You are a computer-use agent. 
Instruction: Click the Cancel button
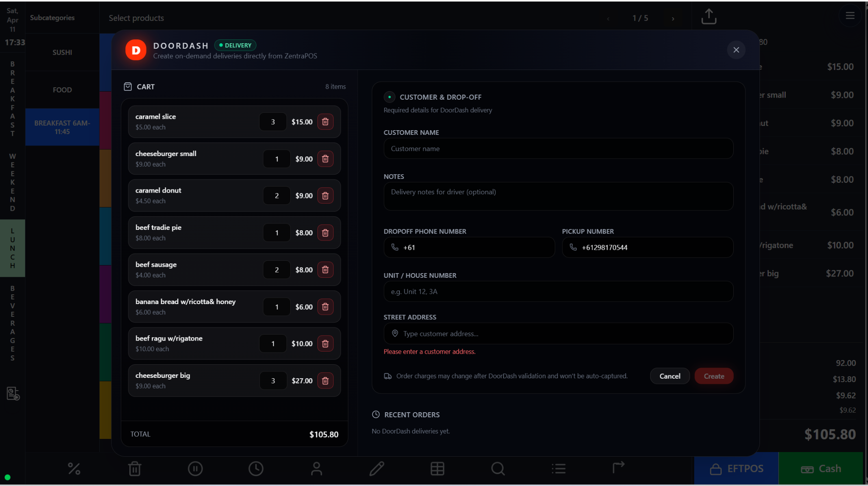tap(670, 376)
